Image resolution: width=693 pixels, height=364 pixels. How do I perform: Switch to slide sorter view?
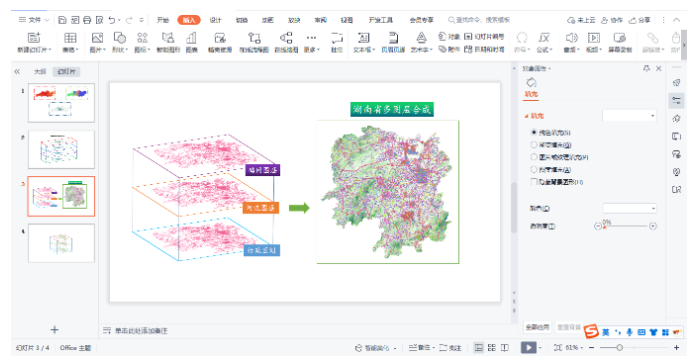(x=491, y=348)
